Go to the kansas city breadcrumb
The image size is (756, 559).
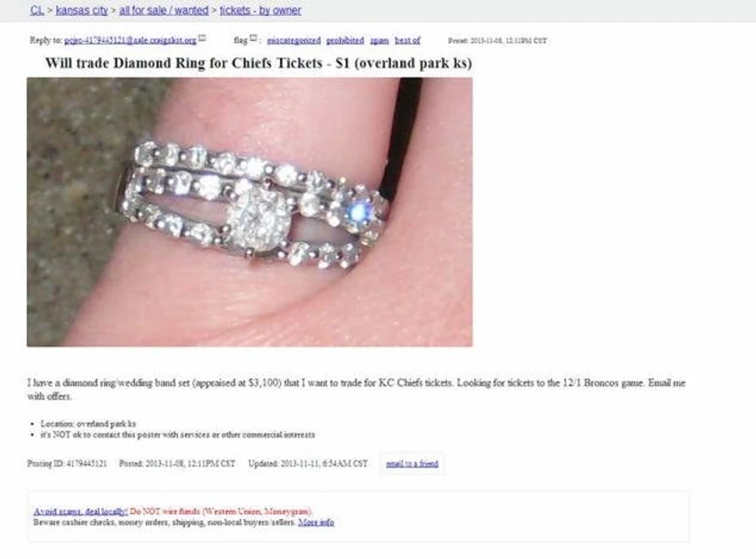coord(82,10)
